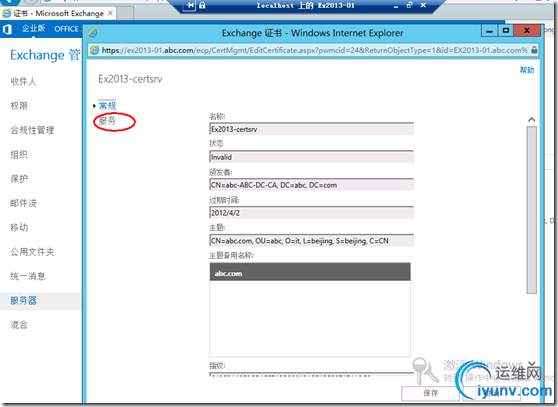This screenshot has width=558, height=407.
Task: Click the Ex2013-certsrv page heading
Action: (130, 79)
